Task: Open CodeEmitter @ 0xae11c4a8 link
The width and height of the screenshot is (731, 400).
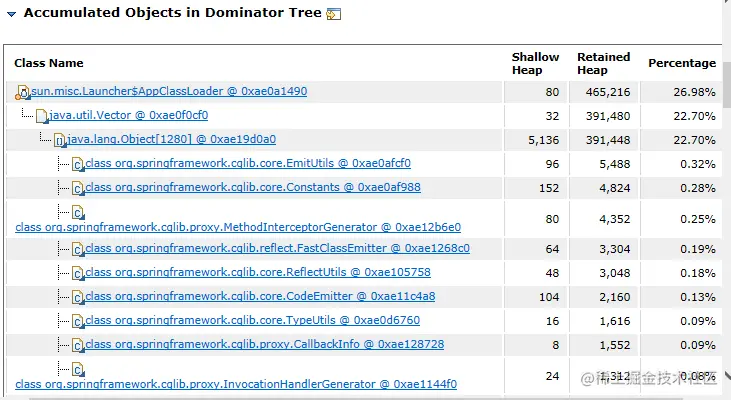Action: (260, 296)
